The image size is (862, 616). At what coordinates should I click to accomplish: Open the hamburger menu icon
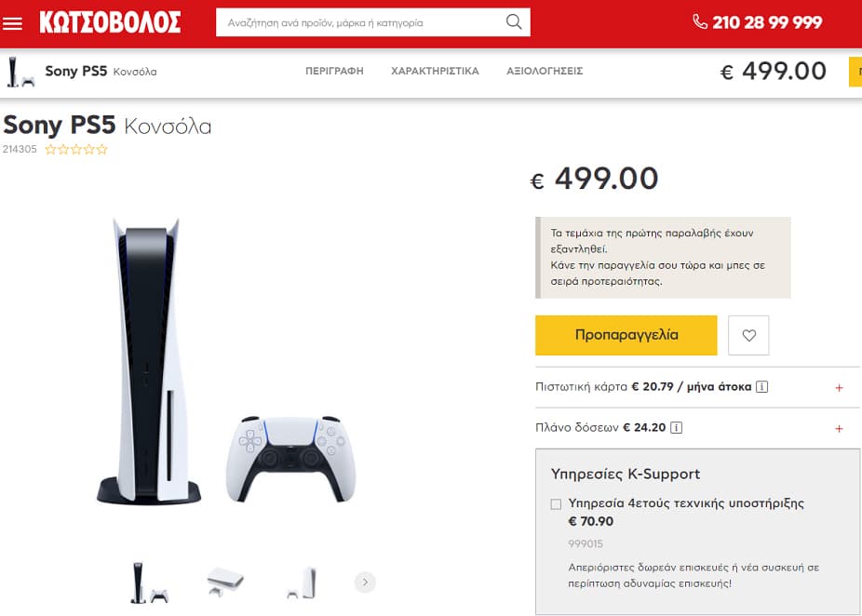click(x=12, y=23)
